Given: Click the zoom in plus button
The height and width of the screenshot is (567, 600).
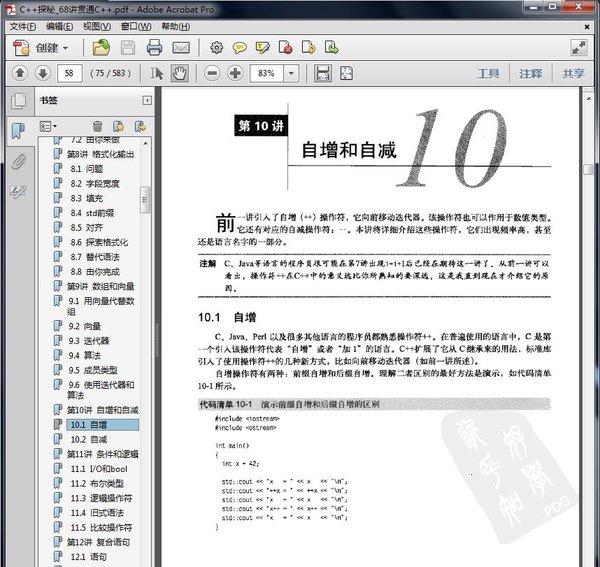Looking at the screenshot, I should pos(235,73).
